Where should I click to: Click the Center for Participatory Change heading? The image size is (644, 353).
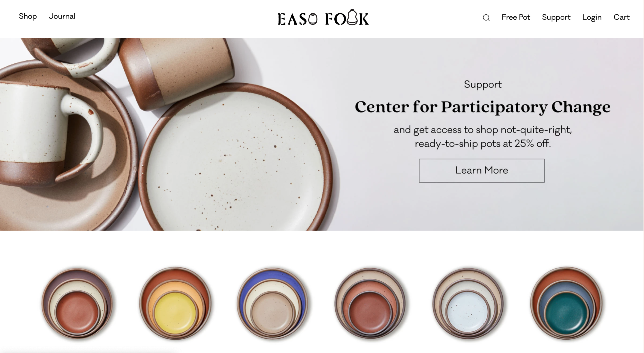(x=482, y=107)
